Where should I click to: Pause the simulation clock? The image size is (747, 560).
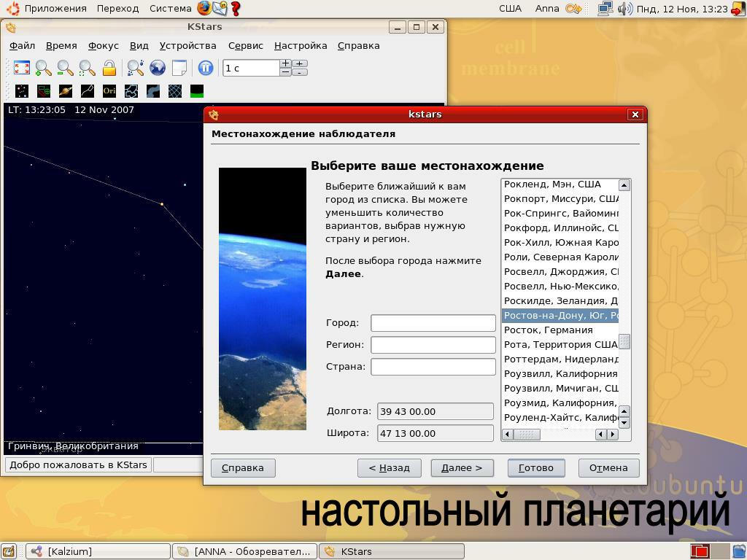click(205, 68)
